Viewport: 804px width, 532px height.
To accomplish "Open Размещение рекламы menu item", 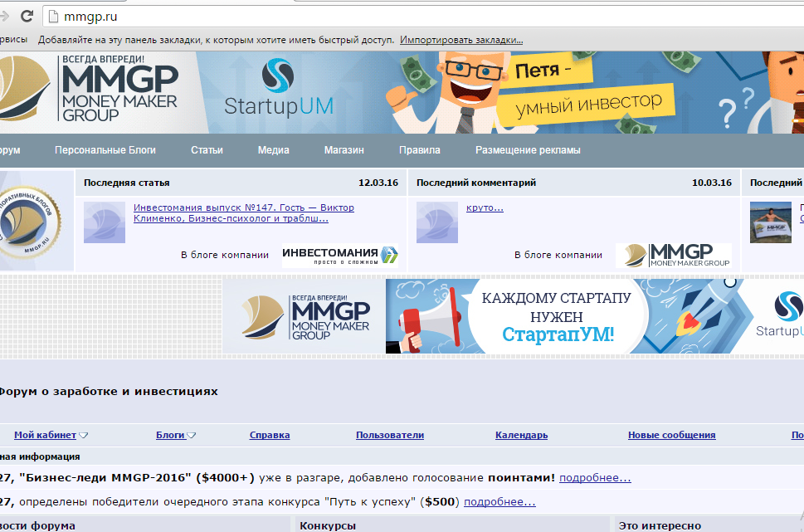I will click(528, 150).
